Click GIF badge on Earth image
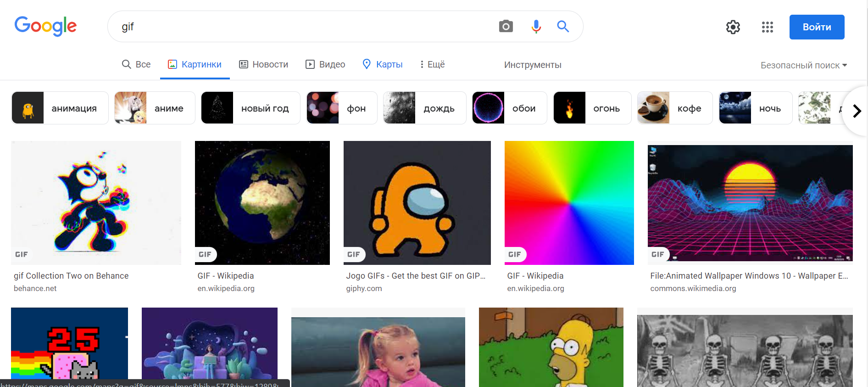The width and height of the screenshot is (868, 387). coord(205,254)
